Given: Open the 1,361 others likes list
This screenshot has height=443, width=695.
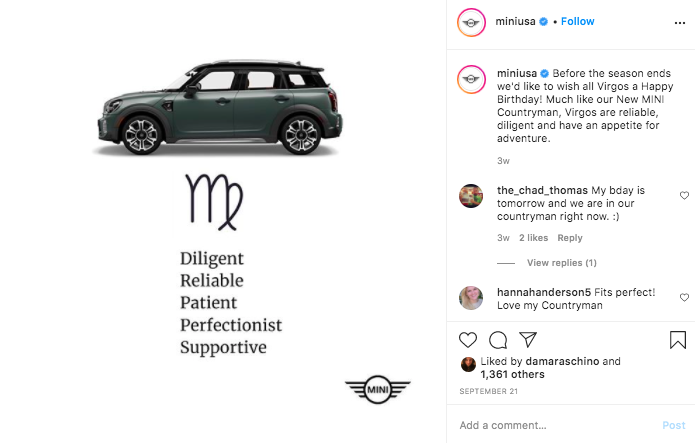Looking at the screenshot, I should pyautogui.click(x=512, y=375).
